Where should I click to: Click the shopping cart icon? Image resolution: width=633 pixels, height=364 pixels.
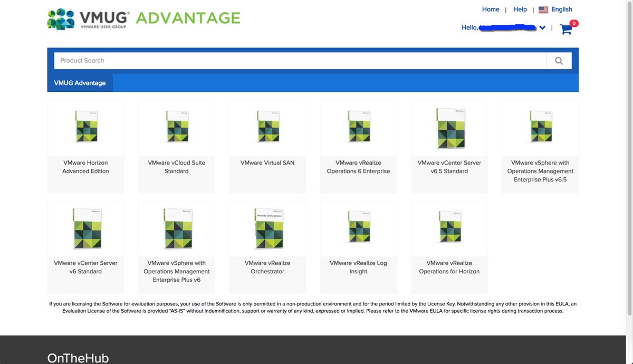click(x=566, y=29)
